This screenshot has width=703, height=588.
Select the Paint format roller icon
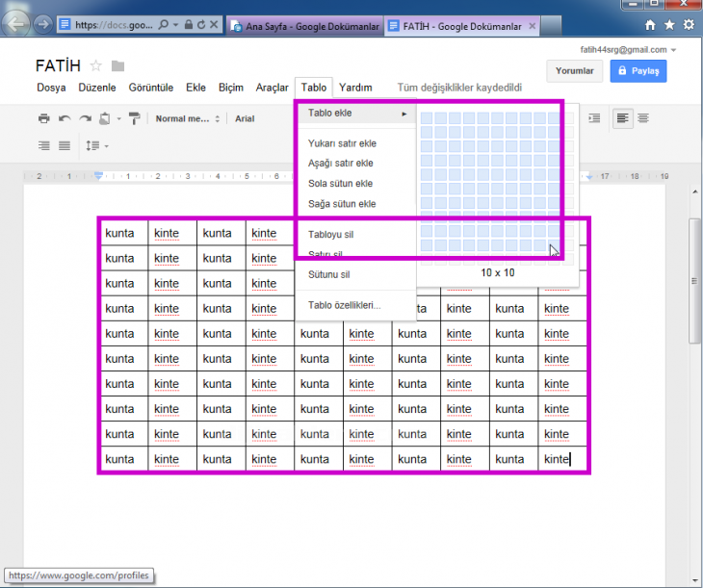(134, 118)
